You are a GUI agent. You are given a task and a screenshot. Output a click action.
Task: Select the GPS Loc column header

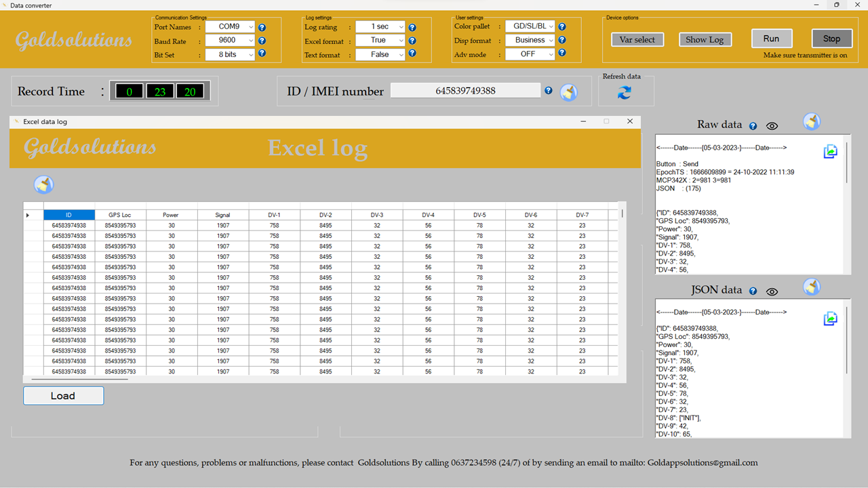121,215
